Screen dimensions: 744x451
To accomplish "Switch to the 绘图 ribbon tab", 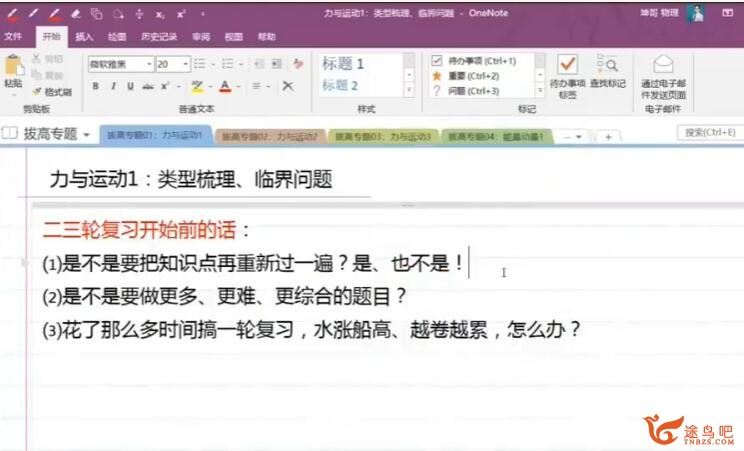I will click(x=117, y=37).
